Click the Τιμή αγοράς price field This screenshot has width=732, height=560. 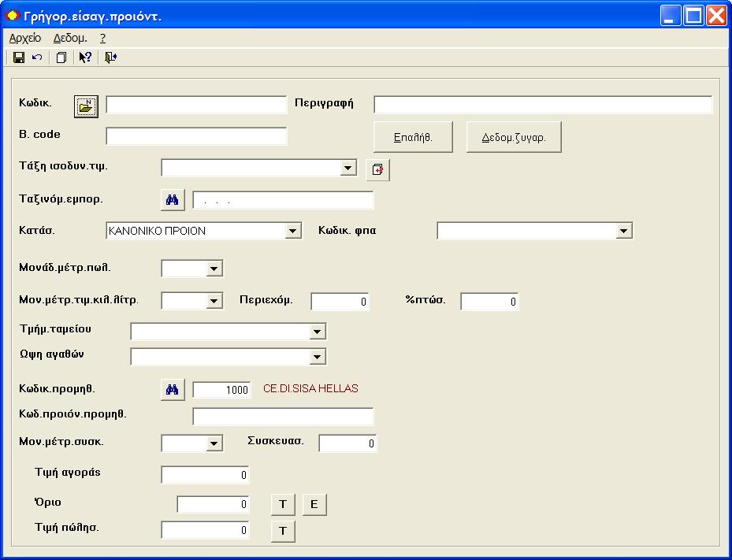coord(205,475)
